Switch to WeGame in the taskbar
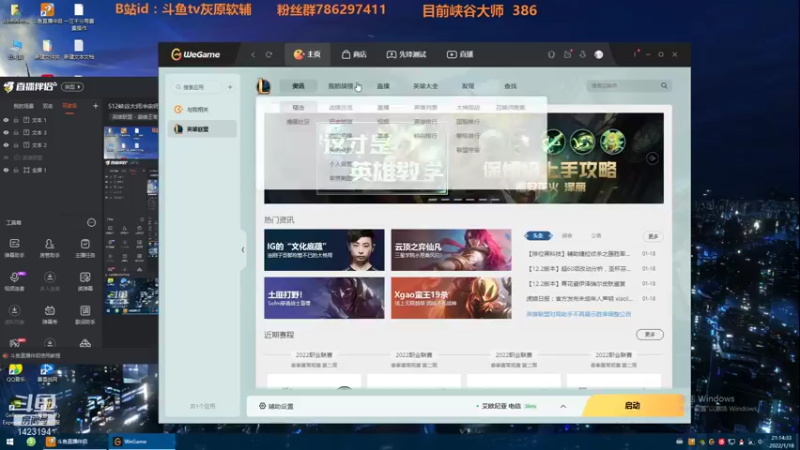This screenshot has width=800, height=450. coord(142,442)
